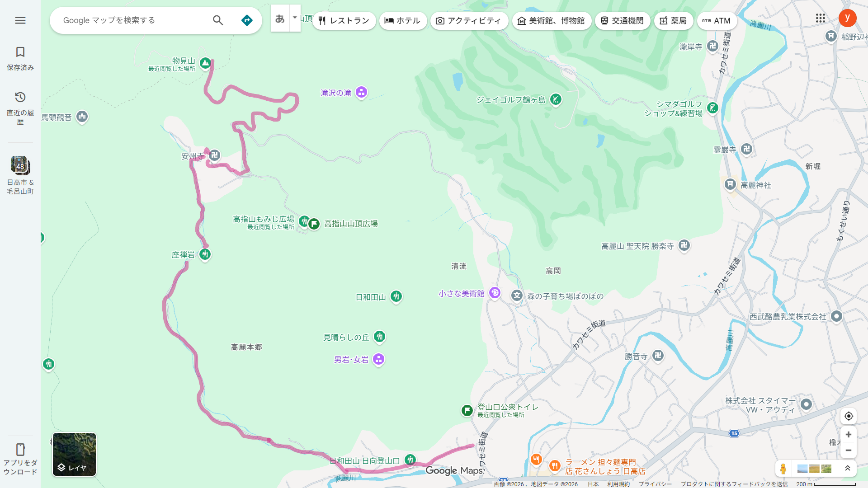Viewport: 868px width, 488px height.
Task: Center map on my location
Action: click(x=849, y=416)
